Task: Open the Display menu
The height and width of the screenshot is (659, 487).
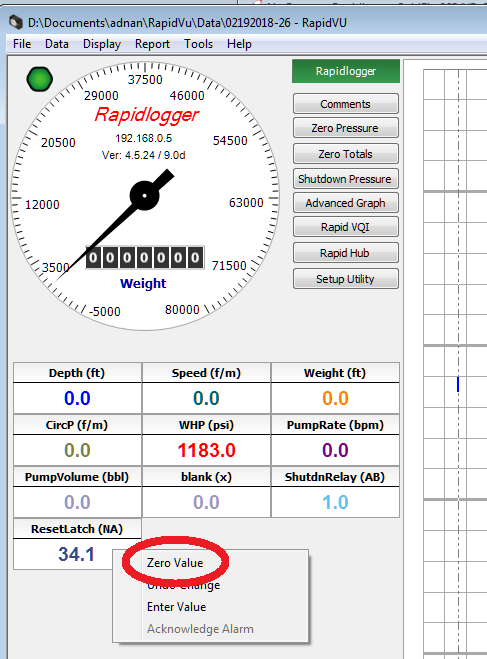Action: click(102, 44)
